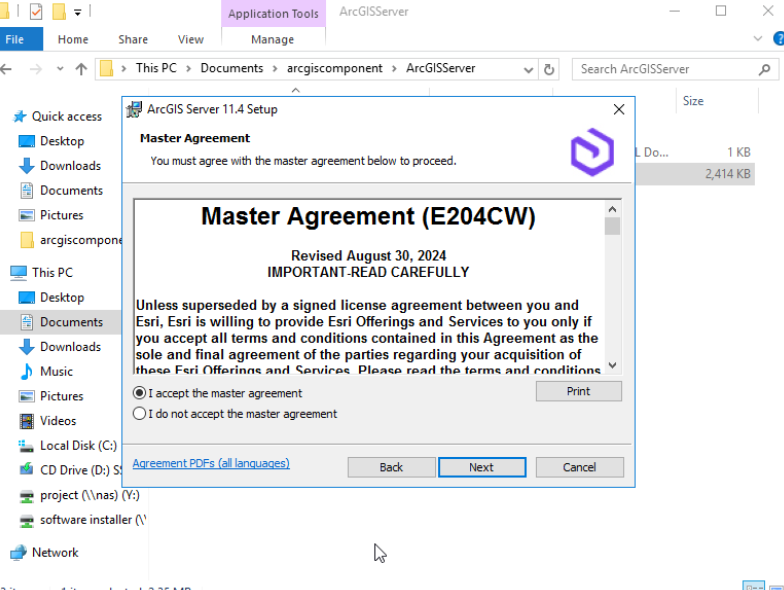Click the Next button in setup
Viewport: 784px width, 590px height.
[482, 467]
